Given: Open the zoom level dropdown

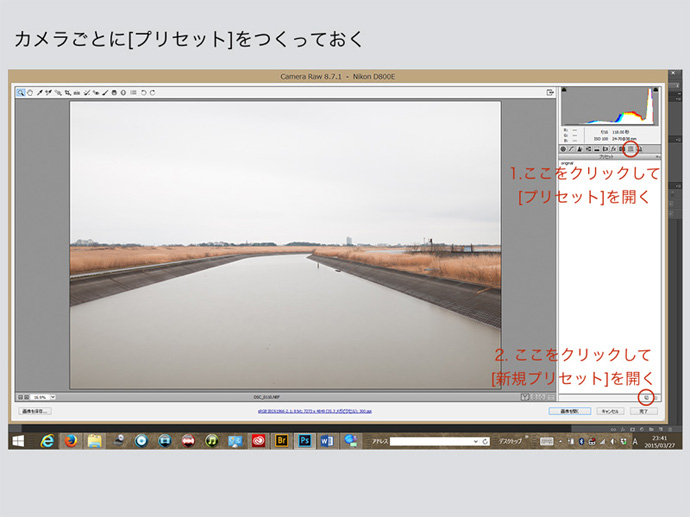Looking at the screenshot, I should (53, 397).
